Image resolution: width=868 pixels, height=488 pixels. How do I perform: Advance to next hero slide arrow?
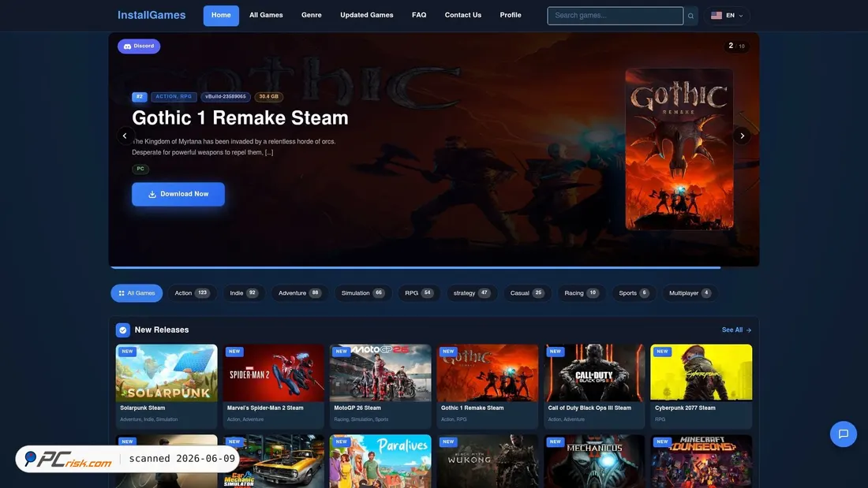click(742, 136)
